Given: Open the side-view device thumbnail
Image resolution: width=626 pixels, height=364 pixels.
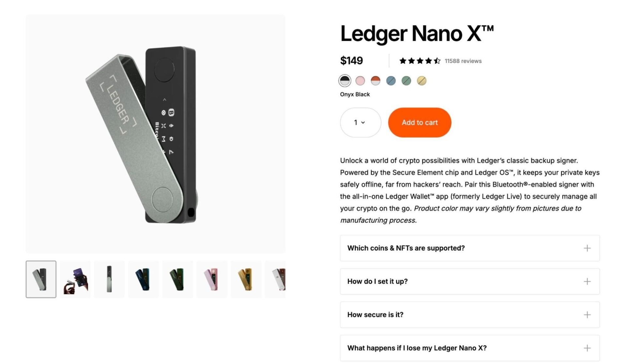Looking at the screenshot, I should tap(109, 279).
